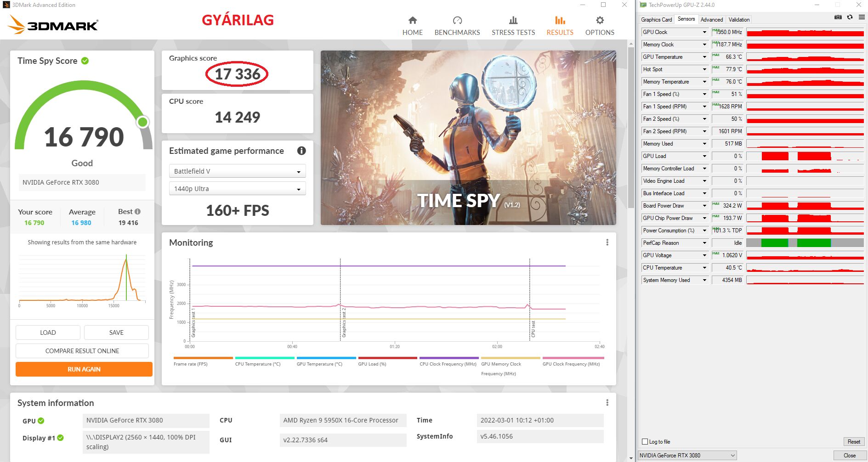Viewport: 868px width, 462px height.
Task: Click the Graphics score value 17 336
Action: (238, 74)
